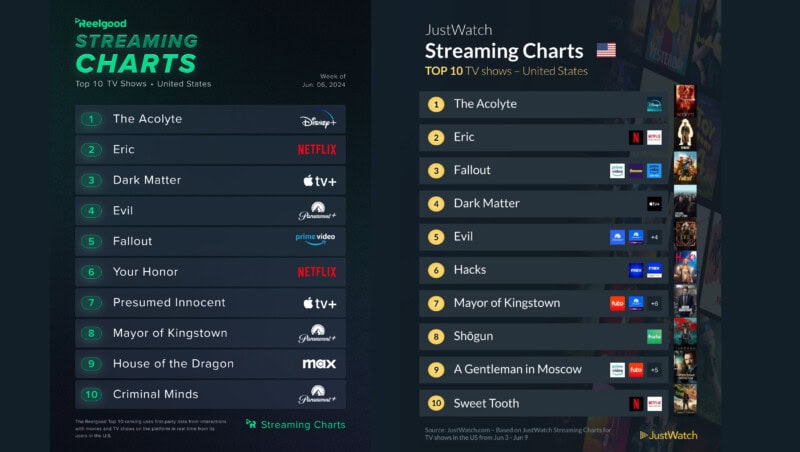
Task: Click the Disney+ logo beside The Acolyte
Action: pyautogui.click(x=318, y=119)
